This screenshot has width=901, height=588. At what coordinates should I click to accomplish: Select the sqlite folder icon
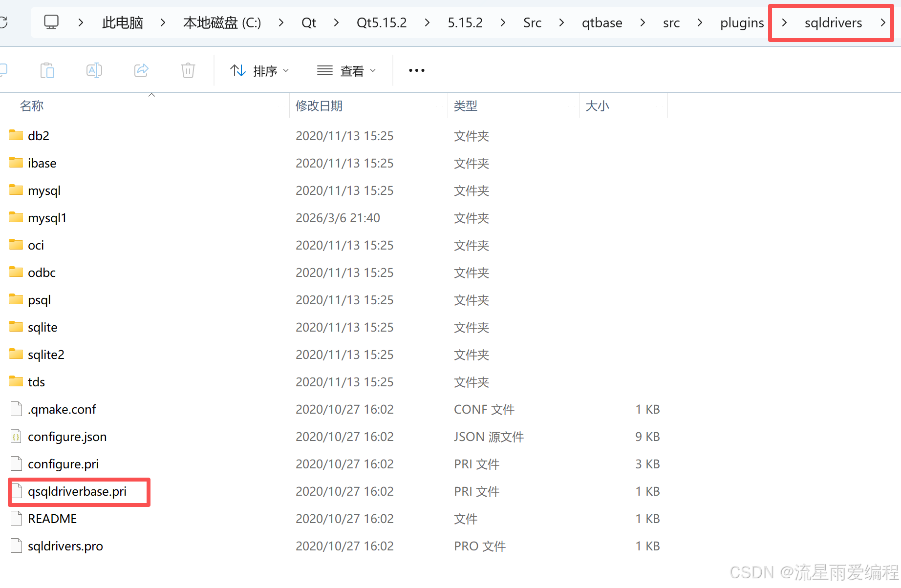pos(16,327)
